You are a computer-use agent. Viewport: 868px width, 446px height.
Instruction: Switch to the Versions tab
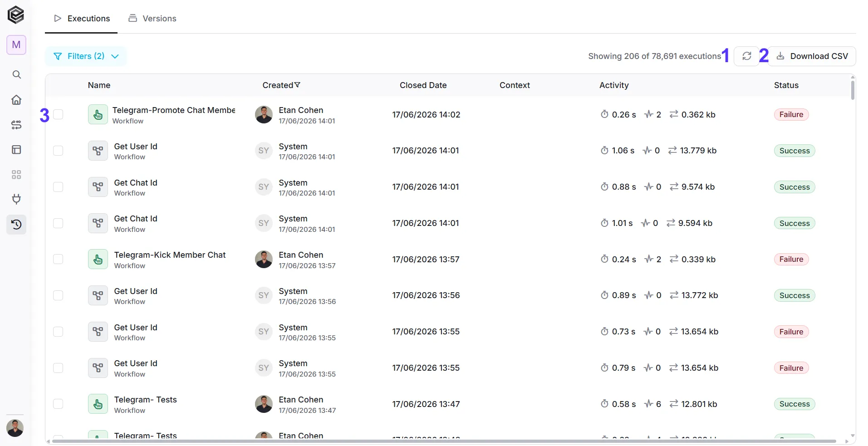[152, 19]
